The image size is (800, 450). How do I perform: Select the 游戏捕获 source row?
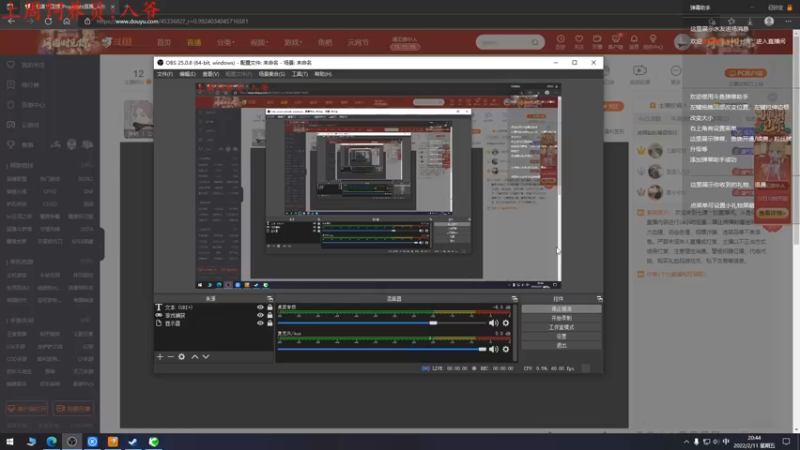pyautogui.click(x=214, y=315)
